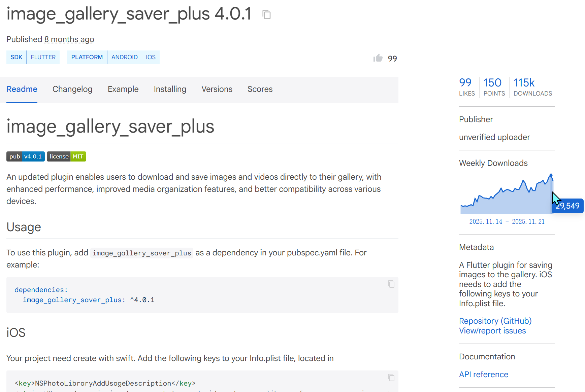Show the Scores tab
585x392 pixels.
[260, 89]
